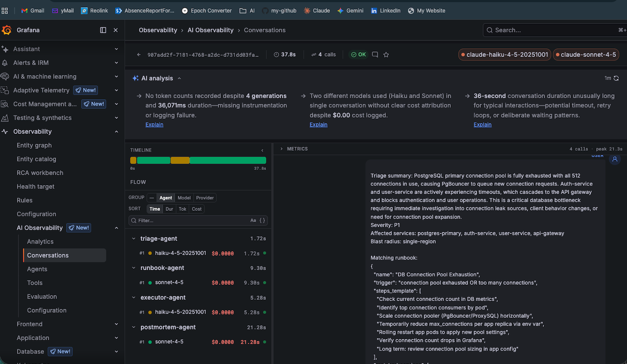Group the flow by Provider
The image size is (627, 364).
(205, 198)
